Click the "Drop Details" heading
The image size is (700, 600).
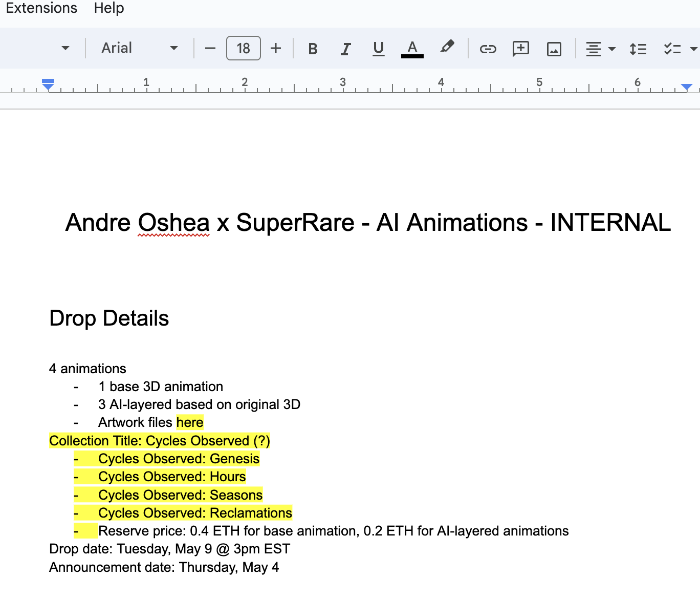pos(109,318)
